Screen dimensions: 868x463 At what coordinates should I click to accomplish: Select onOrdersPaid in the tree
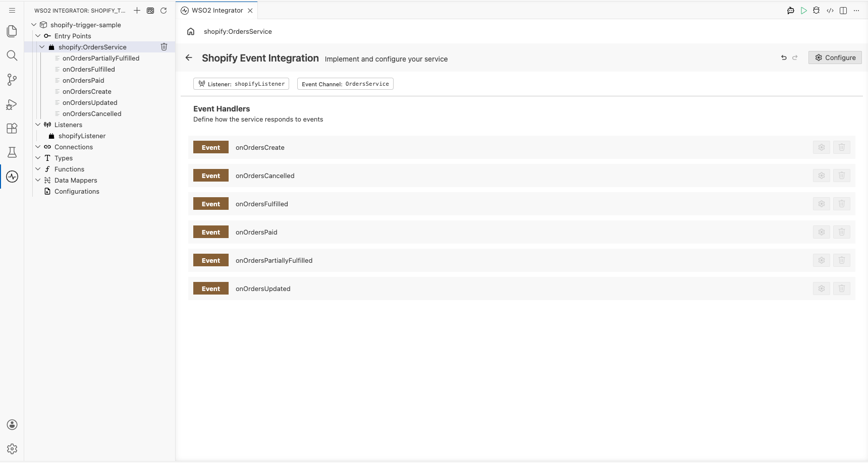coord(83,80)
